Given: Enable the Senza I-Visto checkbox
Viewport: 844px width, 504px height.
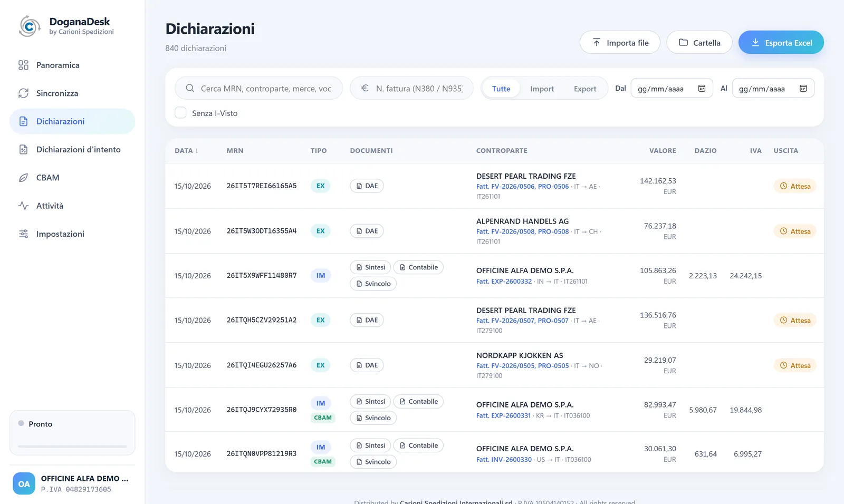Looking at the screenshot, I should [x=180, y=113].
